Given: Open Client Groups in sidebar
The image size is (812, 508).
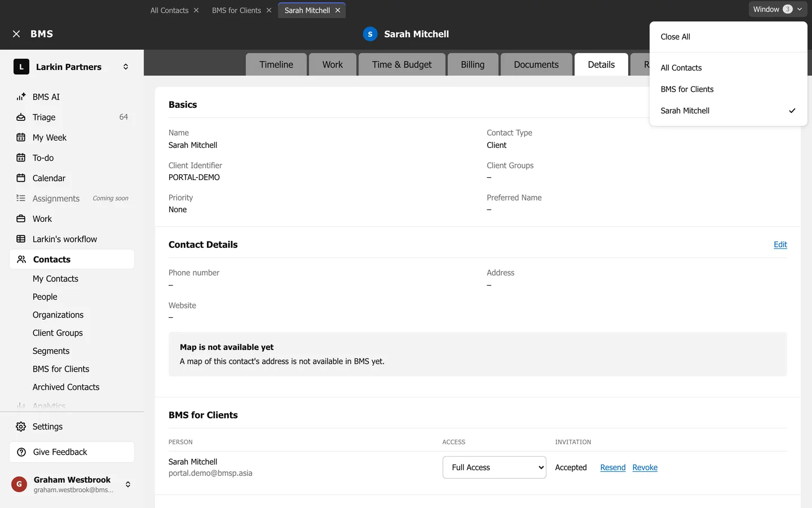Looking at the screenshot, I should 58,333.
